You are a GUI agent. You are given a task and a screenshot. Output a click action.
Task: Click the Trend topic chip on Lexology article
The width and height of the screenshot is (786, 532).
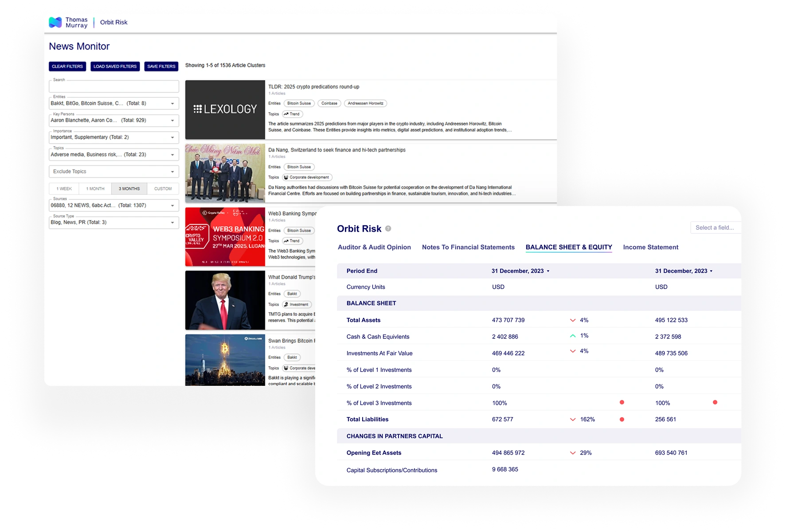[x=293, y=114]
